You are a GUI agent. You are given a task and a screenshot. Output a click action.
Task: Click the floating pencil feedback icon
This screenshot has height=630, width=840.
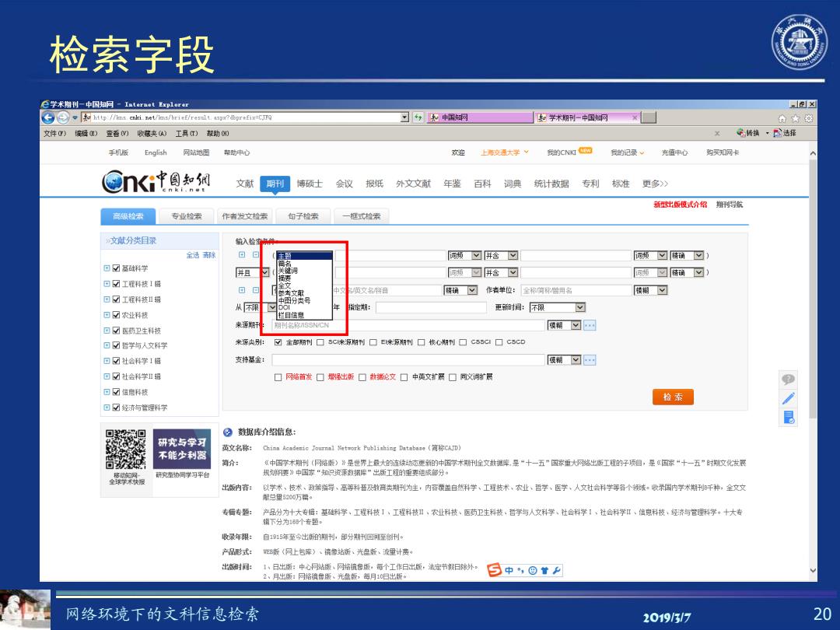788,398
